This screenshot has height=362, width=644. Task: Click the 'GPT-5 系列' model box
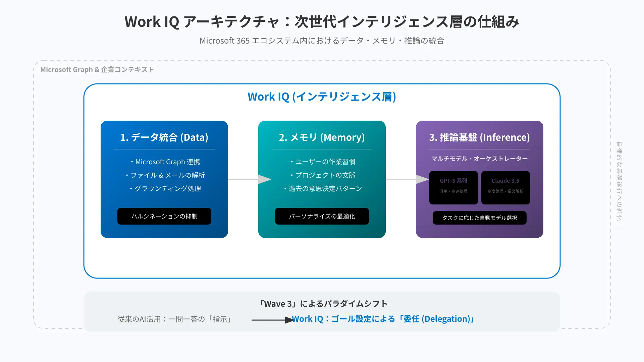453,188
